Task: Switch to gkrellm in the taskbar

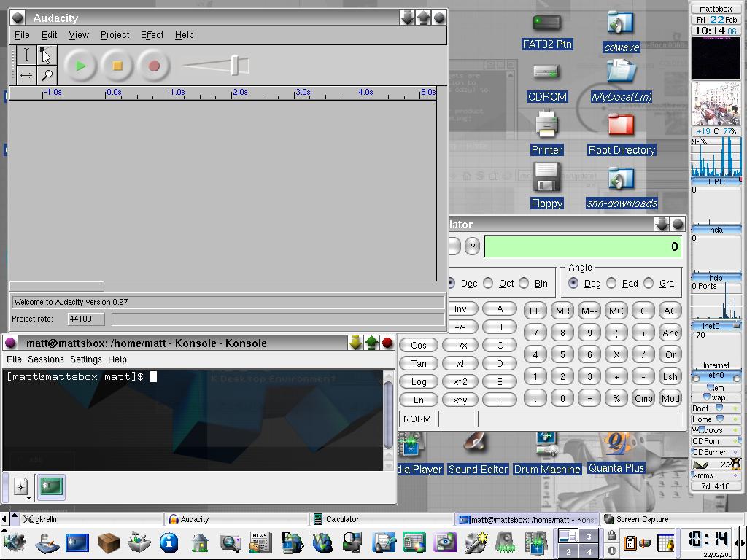Action: pyautogui.click(x=91, y=519)
